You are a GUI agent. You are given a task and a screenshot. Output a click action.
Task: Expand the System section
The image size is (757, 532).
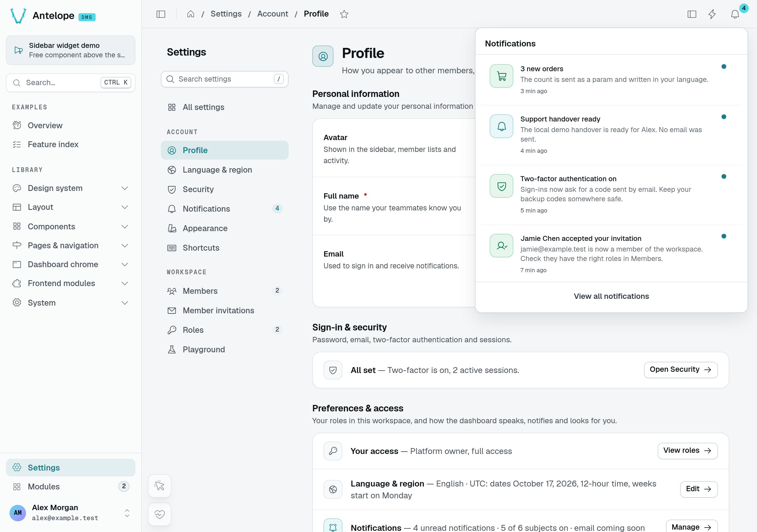point(71,303)
